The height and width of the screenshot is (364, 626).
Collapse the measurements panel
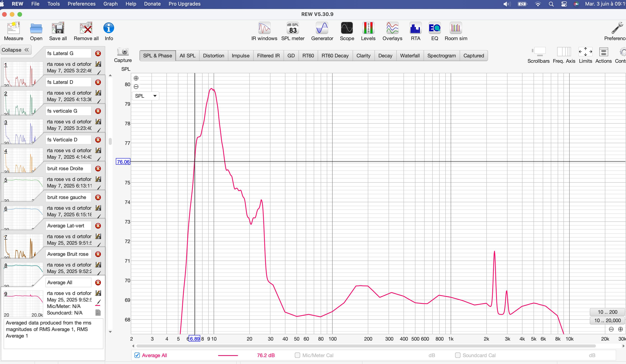click(x=15, y=50)
